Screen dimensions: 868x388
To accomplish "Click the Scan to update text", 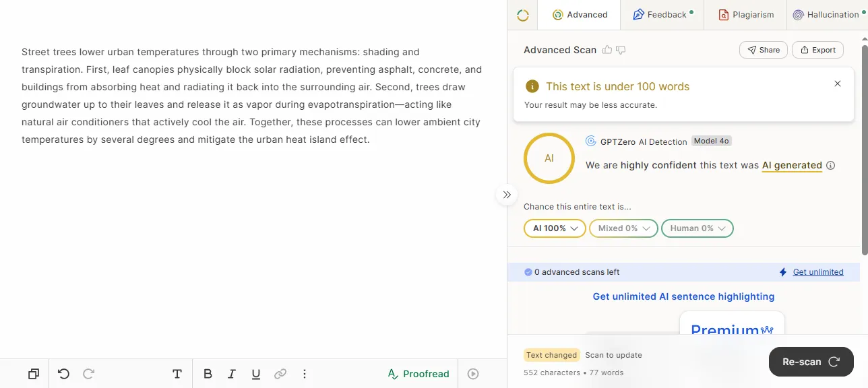I will coord(613,355).
